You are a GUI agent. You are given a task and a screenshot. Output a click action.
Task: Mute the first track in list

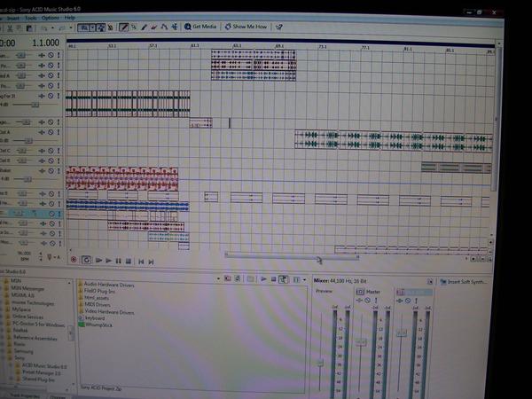pyautogui.click(x=51, y=55)
